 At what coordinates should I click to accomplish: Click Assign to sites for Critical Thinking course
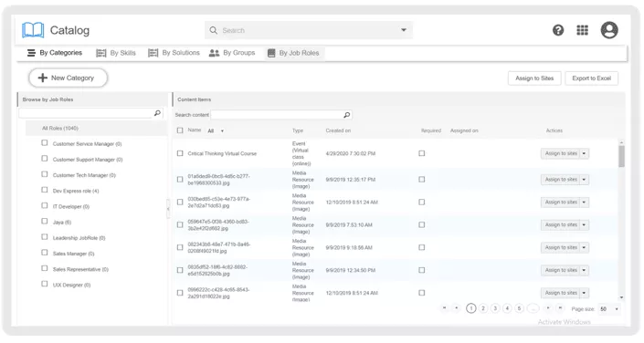coord(561,153)
